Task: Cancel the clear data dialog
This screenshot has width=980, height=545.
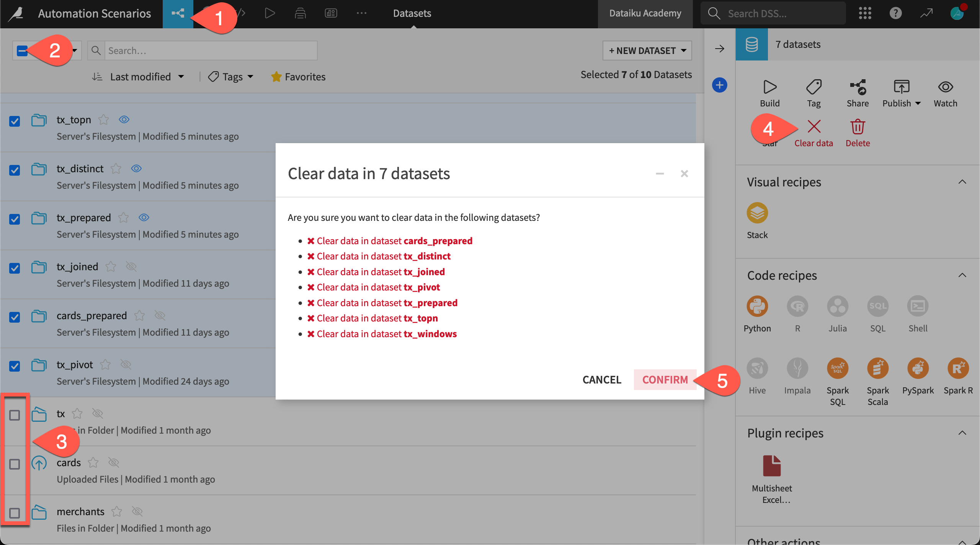Action: [x=602, y=380]
